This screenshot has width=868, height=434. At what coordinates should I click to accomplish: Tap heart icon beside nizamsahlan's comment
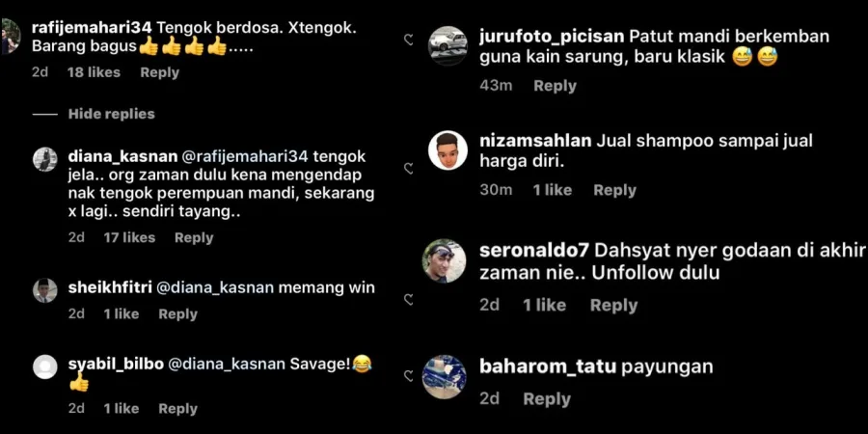409,169
